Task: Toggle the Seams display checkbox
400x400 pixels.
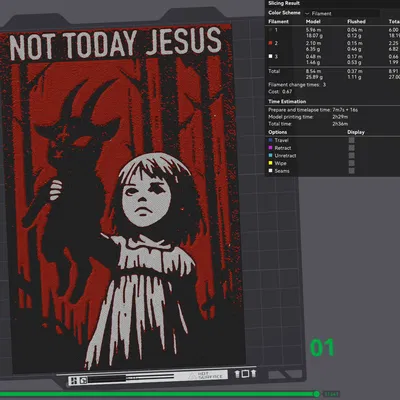Action: (351, 171)
